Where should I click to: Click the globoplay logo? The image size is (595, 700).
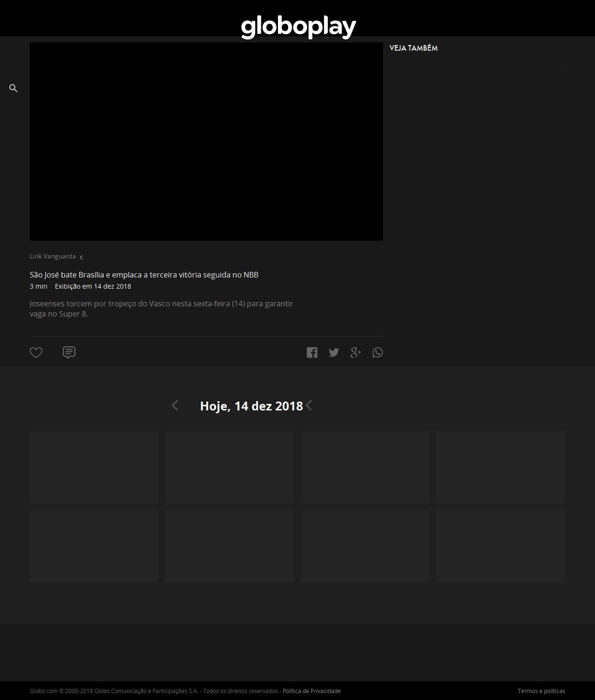tap(298, 27)
